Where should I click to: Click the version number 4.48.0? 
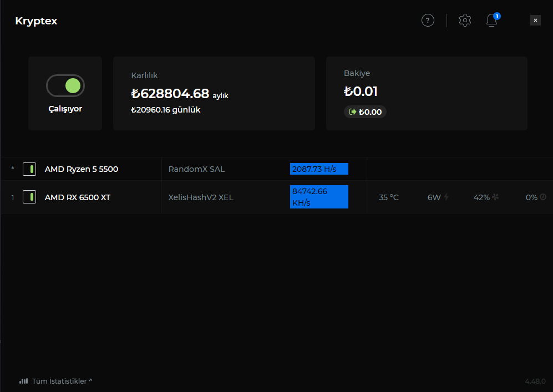coord(535,381)
